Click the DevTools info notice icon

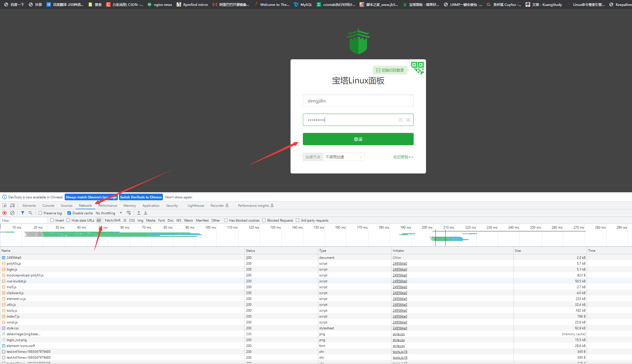tap(4, 197)
